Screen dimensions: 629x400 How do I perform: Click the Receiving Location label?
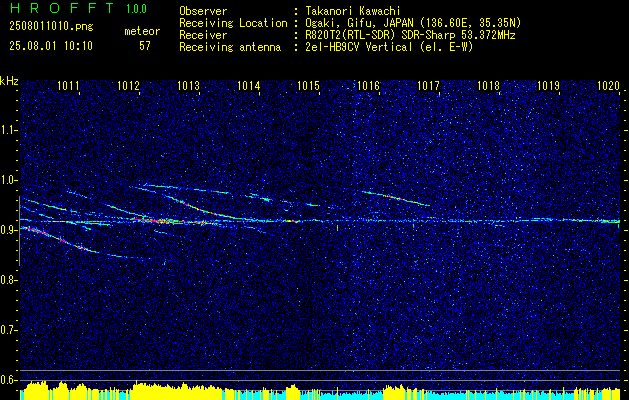tap(233, 23)
